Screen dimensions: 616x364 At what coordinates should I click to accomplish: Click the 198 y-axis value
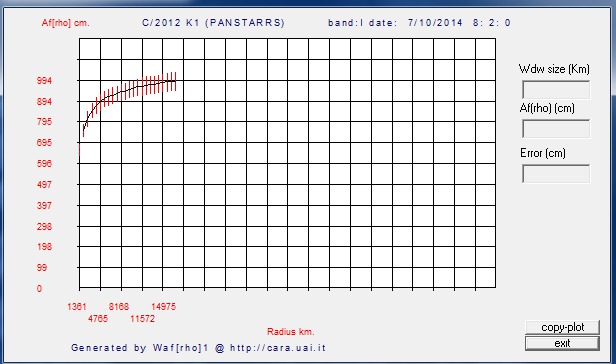[44, 247]
